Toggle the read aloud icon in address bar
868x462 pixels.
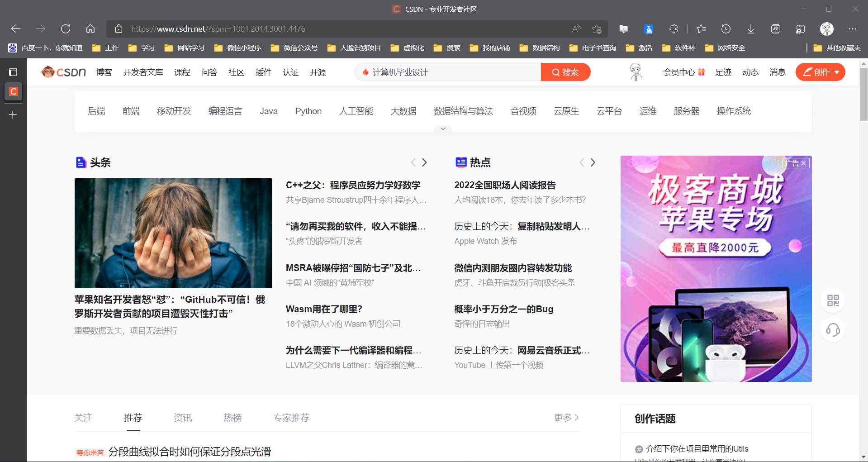pyautogui.click(x=576, y=29)
